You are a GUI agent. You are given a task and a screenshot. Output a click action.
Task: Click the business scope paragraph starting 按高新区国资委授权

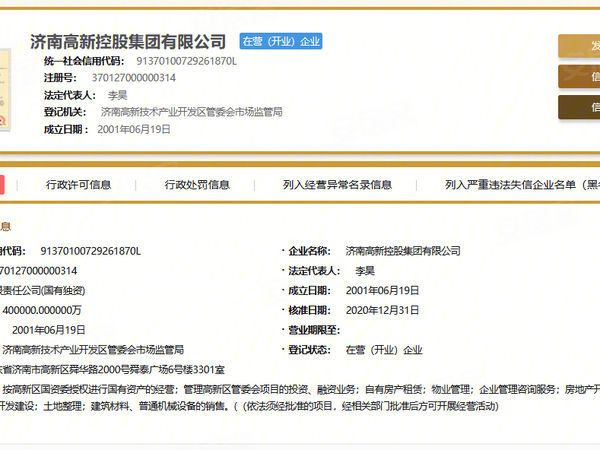(x=300, y=398)
